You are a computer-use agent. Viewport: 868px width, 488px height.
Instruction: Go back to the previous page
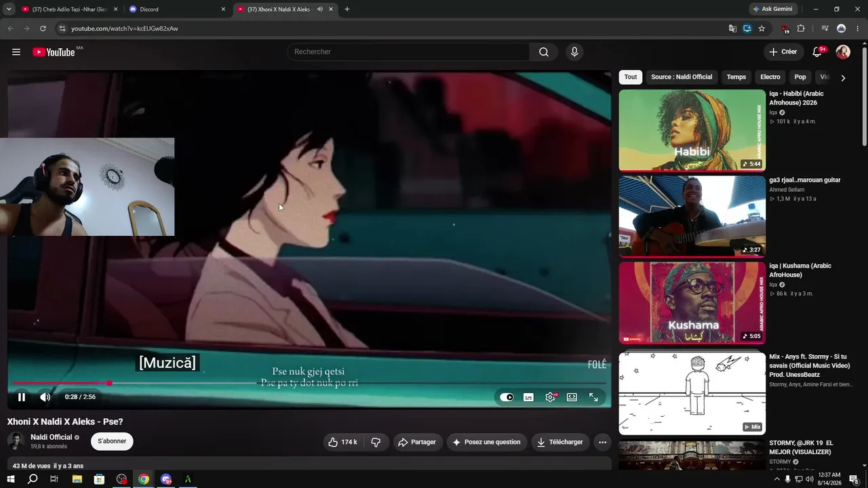(x=10, y=28)
